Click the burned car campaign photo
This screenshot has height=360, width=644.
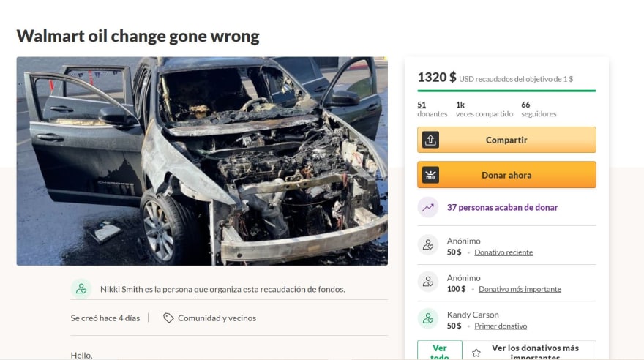click(202, 161)
